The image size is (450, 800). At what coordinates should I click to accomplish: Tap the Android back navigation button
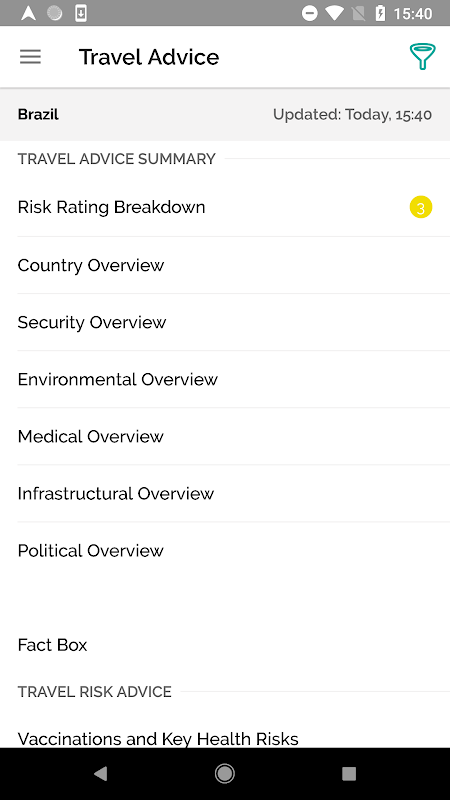(x=101, y=774)
